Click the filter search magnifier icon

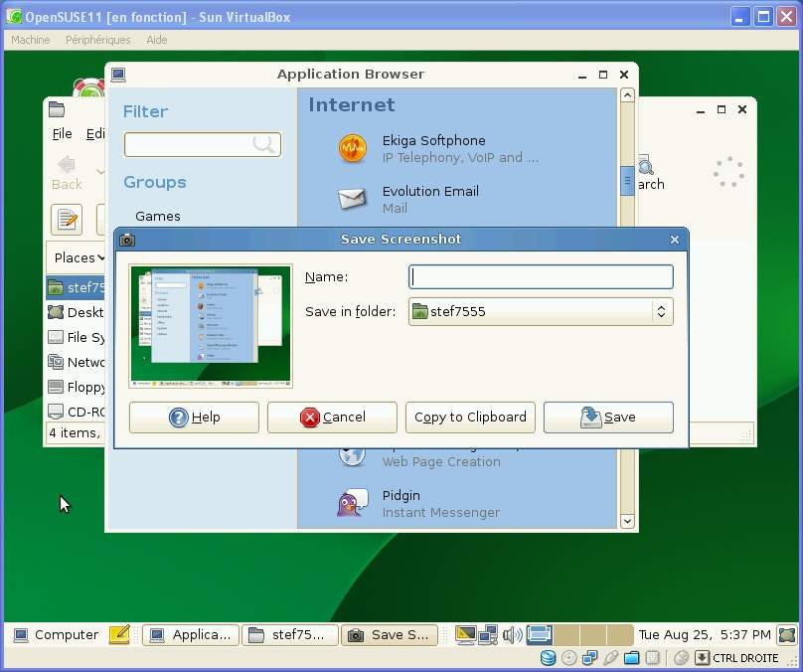(x=264, y=144)
